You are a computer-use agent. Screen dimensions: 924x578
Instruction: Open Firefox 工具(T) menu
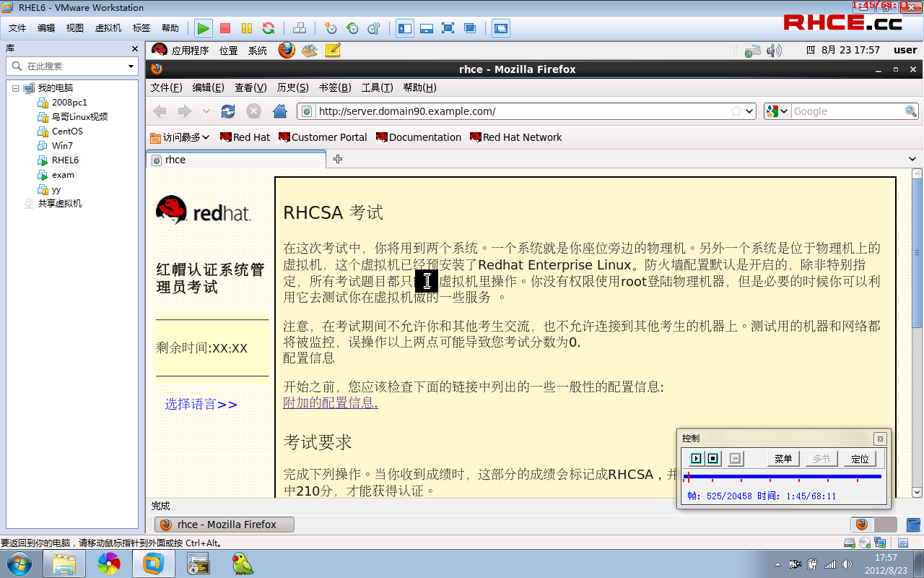377,87
